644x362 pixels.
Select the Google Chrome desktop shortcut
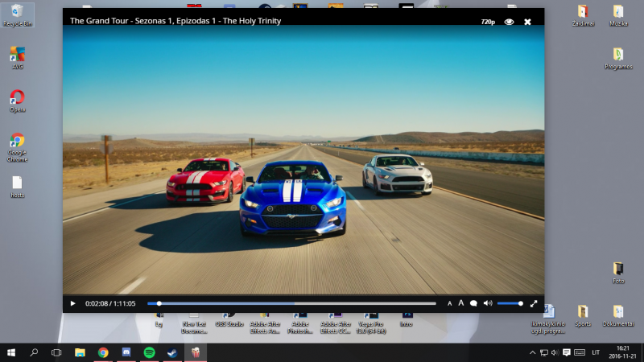17,147
